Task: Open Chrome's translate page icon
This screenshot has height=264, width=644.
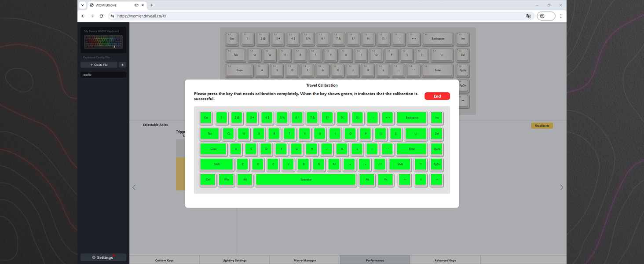Action: [x=528, y=16]
